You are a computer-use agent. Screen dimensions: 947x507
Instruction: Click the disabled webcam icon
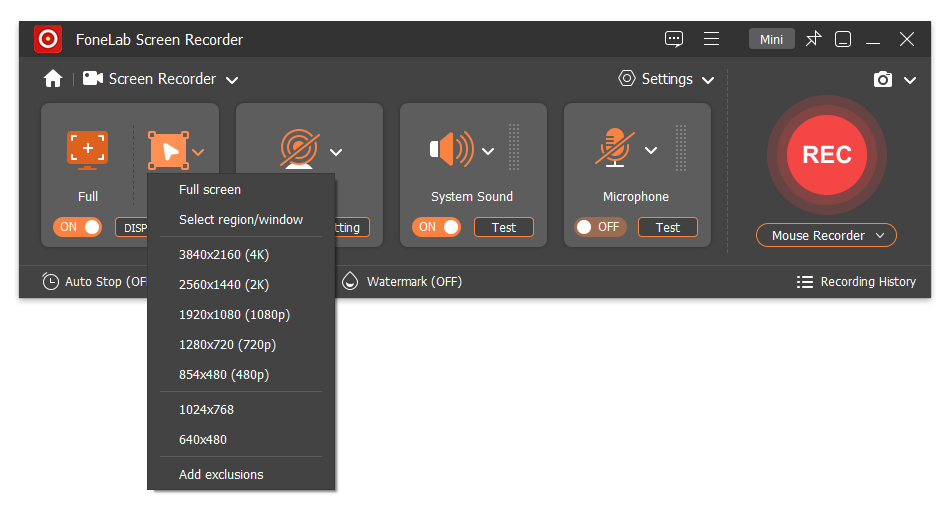299,149
